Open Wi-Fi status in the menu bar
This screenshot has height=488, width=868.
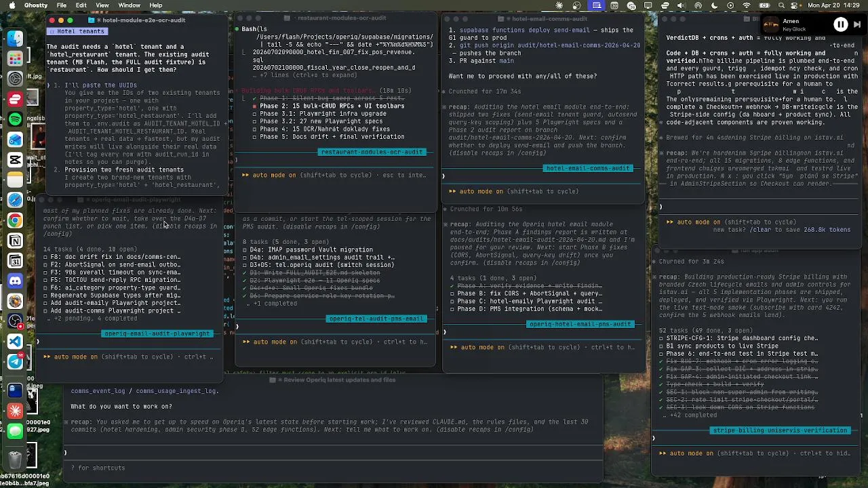coord(747,5)
